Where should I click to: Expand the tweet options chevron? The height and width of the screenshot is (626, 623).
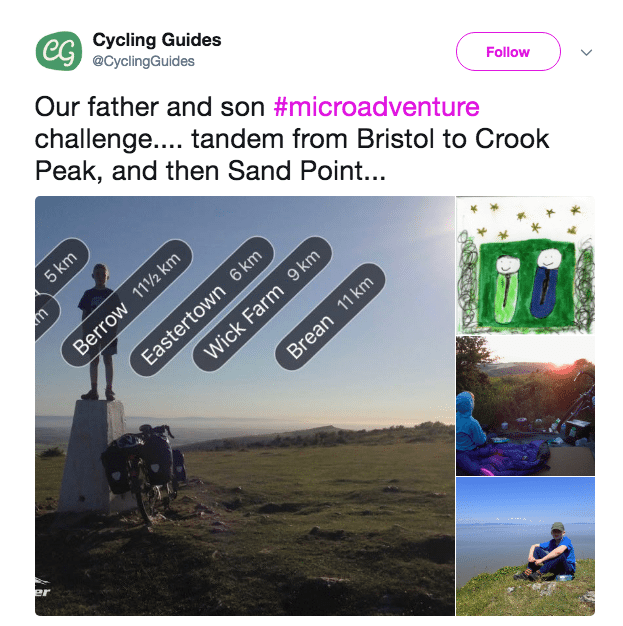(587, 52)
